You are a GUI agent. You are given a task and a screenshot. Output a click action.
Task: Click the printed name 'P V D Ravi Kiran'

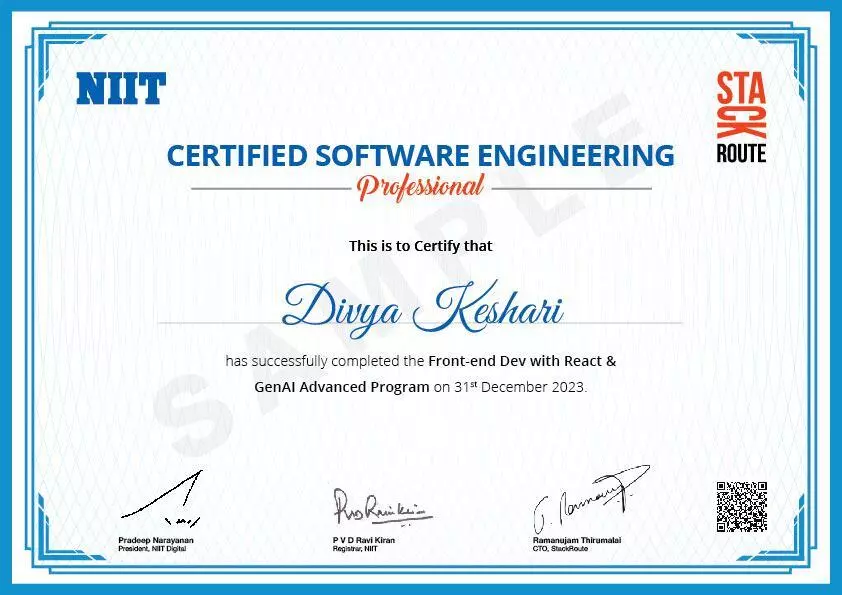[x=365, y=540]
